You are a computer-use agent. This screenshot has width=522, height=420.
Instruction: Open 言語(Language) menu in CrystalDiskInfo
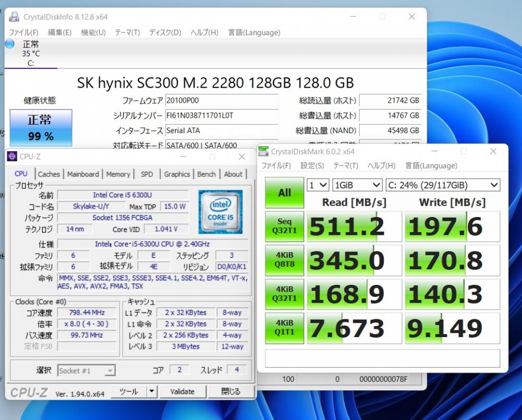pyautogui.click(x=254, y=33)
